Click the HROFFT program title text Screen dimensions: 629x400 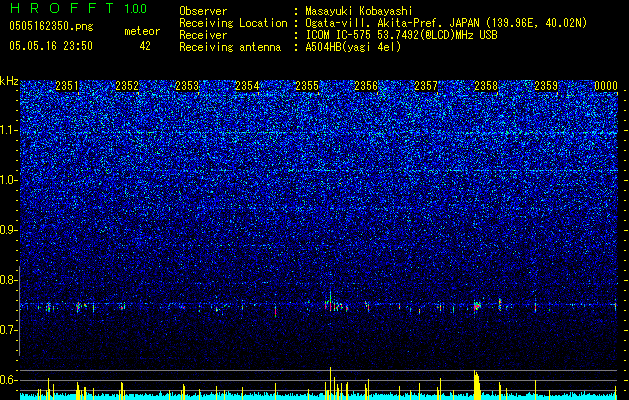(x=62, y=8)
